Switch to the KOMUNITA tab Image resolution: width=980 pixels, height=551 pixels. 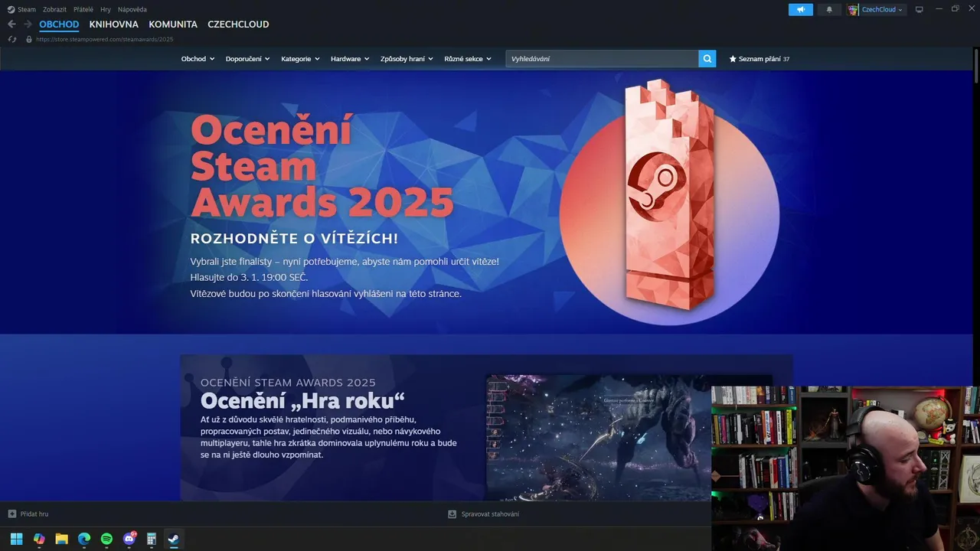(173, 24)
